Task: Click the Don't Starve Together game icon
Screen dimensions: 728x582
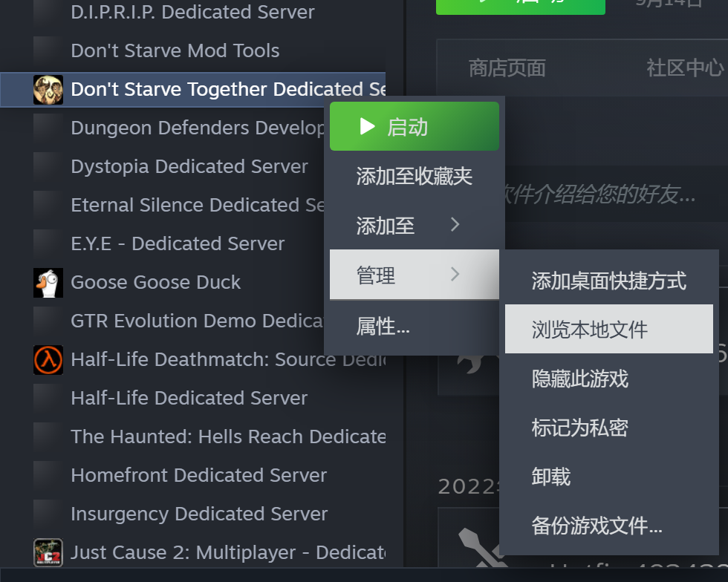Action: 48,90
